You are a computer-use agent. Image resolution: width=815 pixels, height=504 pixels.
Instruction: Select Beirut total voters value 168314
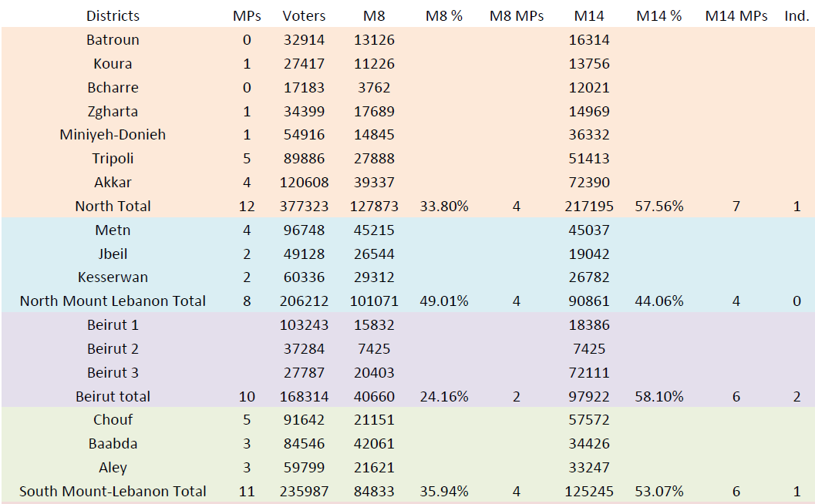tap(304, 397)
